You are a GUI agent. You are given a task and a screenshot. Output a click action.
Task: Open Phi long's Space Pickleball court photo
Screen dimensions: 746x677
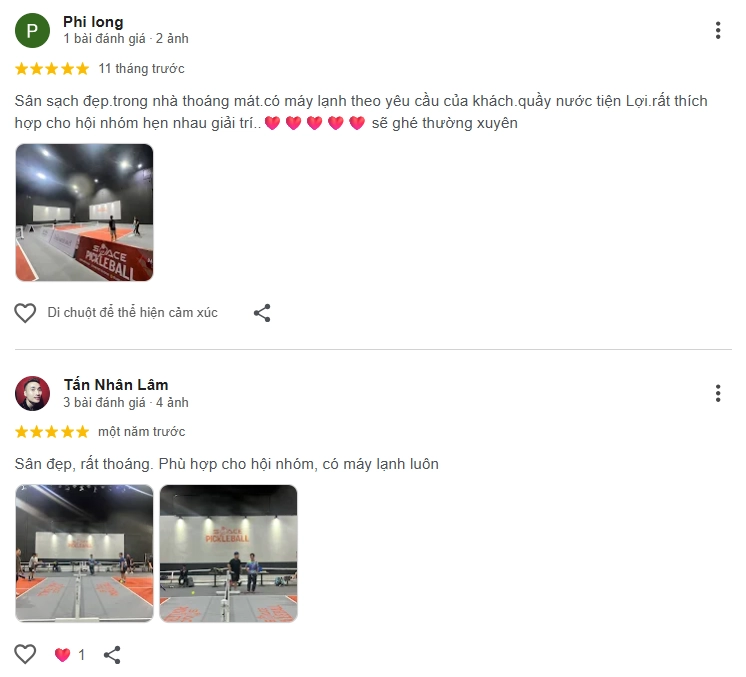[84, 212]
